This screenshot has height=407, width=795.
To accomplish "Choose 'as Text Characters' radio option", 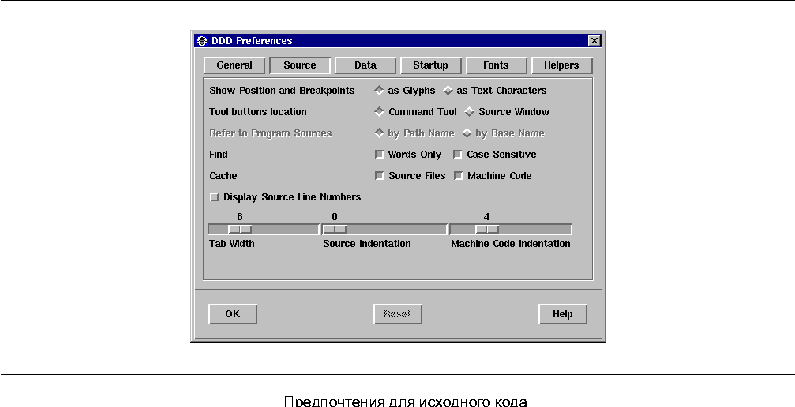I will (449, 90).
